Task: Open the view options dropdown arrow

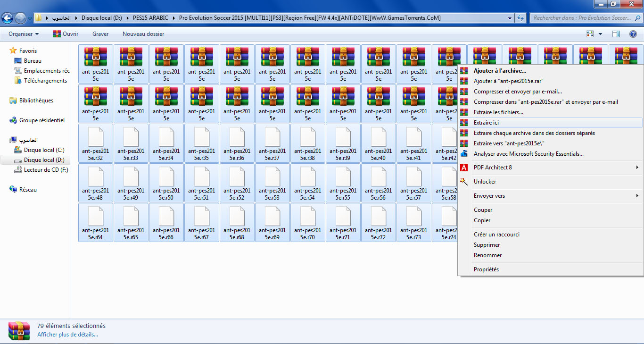Action: coord(600,34)
